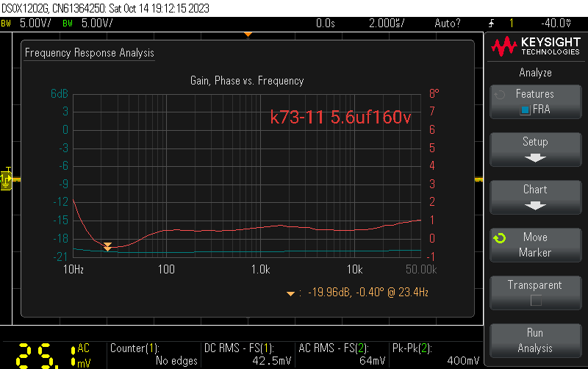Viewport: 588px width, 369px height.
Task: Click the Pk-Pk(2) measurement
Action: tap(436, 354)
